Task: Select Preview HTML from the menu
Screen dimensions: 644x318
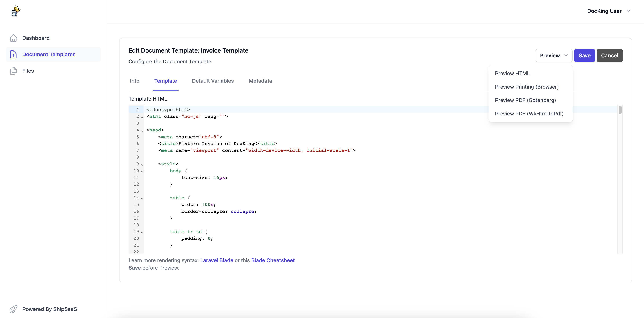Action: coord(512,73)
